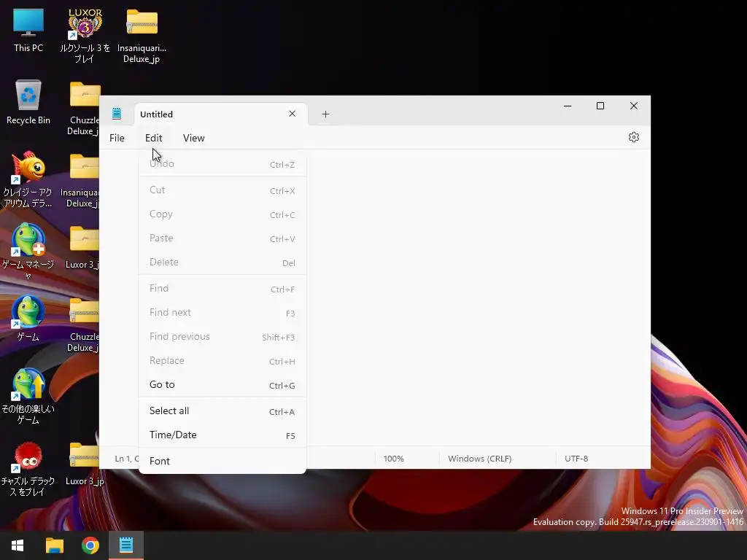Open Google Chrome from taskbar
The width and height of the screenshot is (747, 560).
pos(90,545)
